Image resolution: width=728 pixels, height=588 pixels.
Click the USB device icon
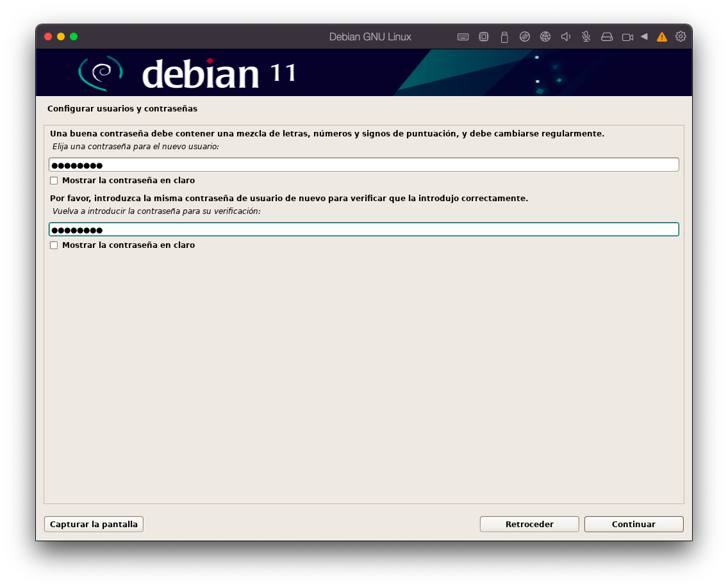pyautogui.click(x=504, y=37)
